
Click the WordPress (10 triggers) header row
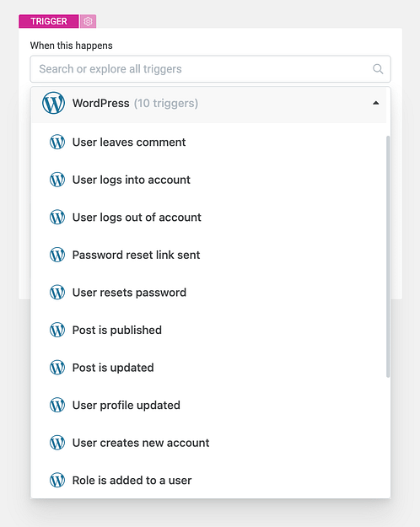pyautogui.click(x=208, y=103)
